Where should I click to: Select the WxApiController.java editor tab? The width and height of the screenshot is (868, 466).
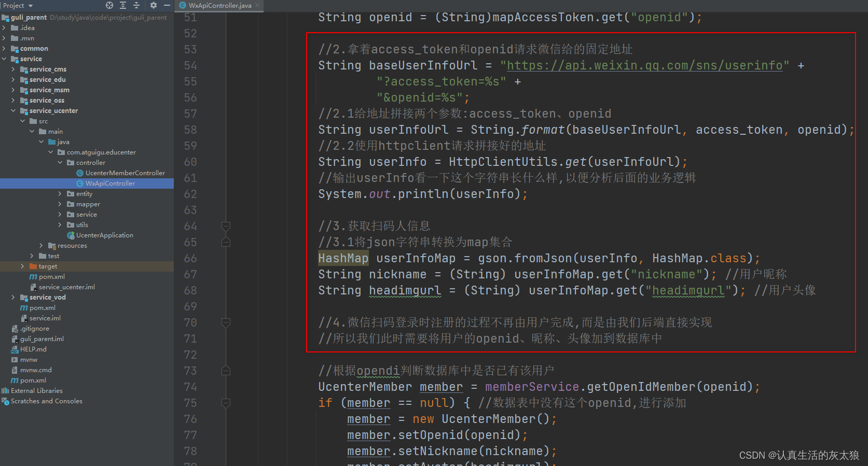click(220, 6)
